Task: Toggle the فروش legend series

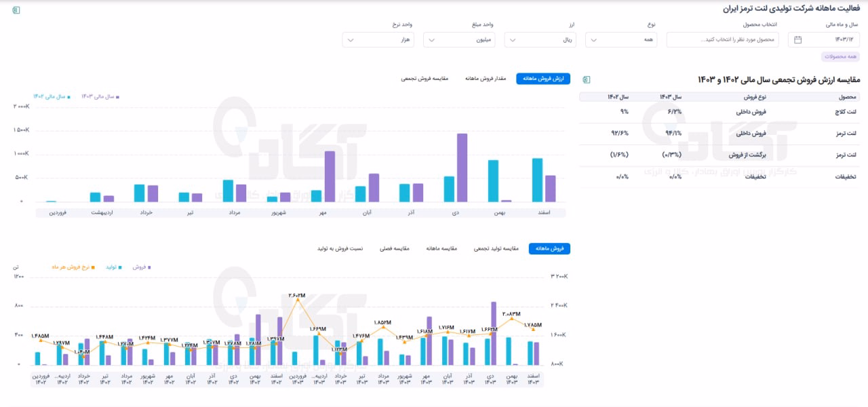Action: click(x=142, y=267)
